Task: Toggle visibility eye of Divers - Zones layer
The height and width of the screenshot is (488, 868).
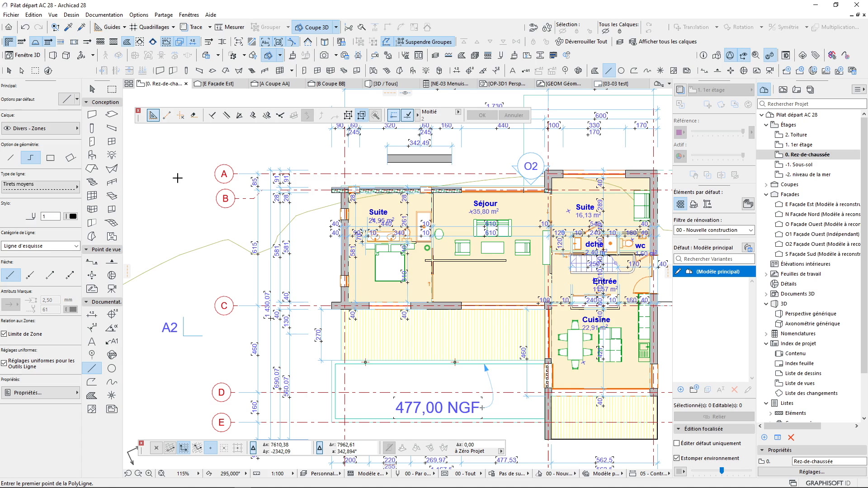Action: pyautogui.click(x=7, y=128)
